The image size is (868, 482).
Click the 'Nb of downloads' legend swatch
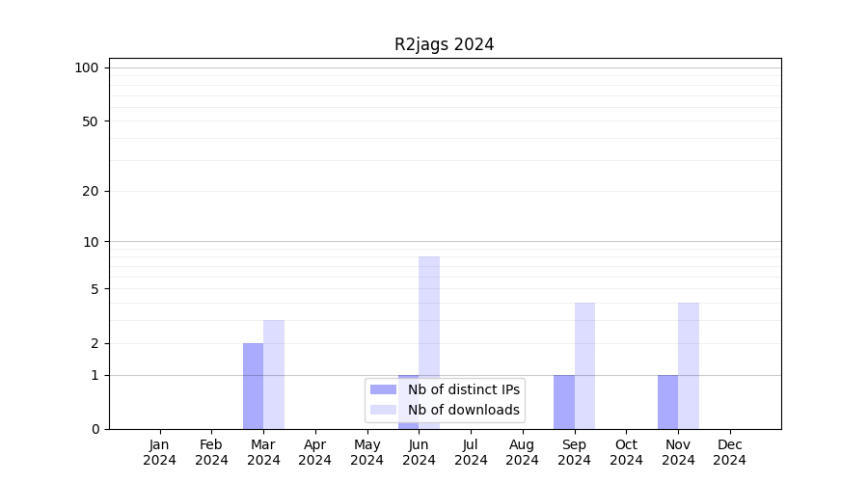click(383, 410)
